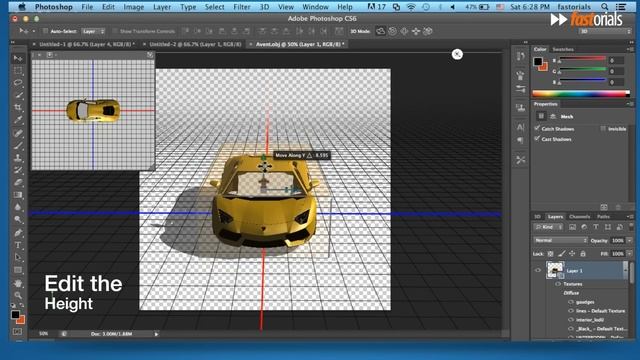The height and width of the screenshot is (360, 640).
Task: Select the Lasso tool
Action: (x=18, y=83)
